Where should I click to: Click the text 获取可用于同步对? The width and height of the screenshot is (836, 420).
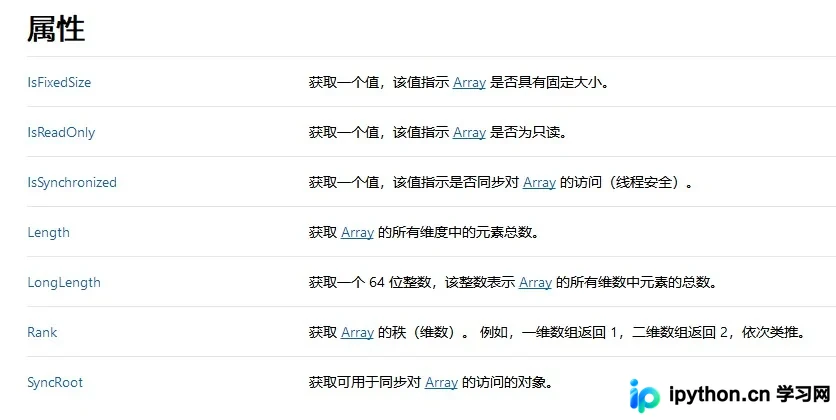[365, 383]
